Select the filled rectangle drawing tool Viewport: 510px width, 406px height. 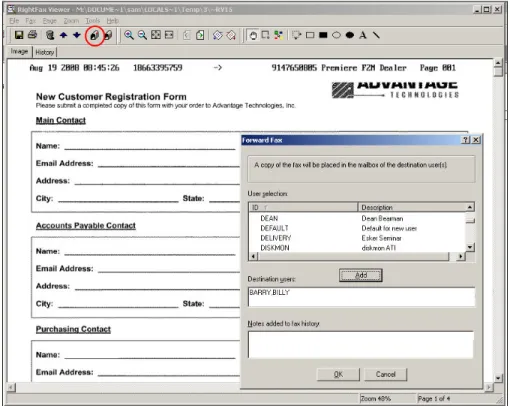[x=323, y=35]
